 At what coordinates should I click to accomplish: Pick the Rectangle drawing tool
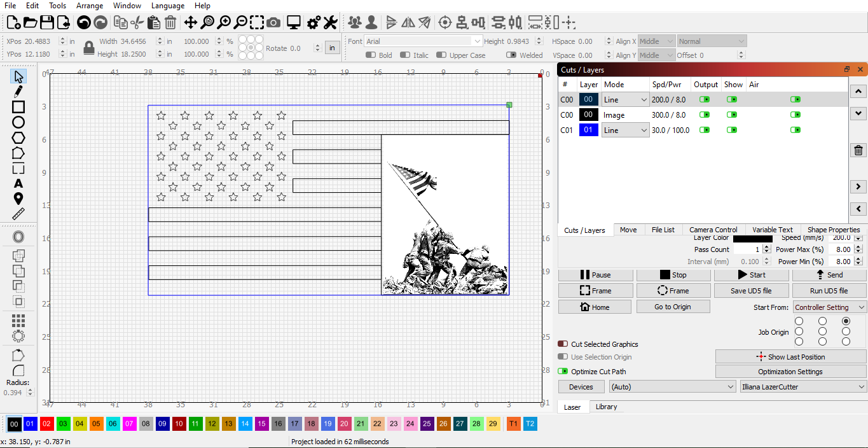18,107
